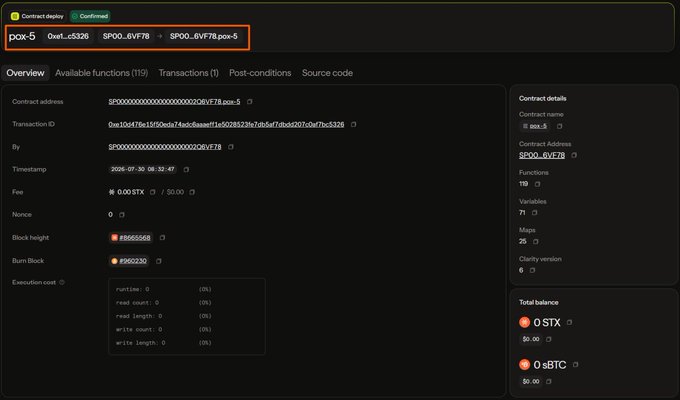680x400 pixels.
Task: Show the Execution cost info tooltip icon
Action: coord(62,282)
